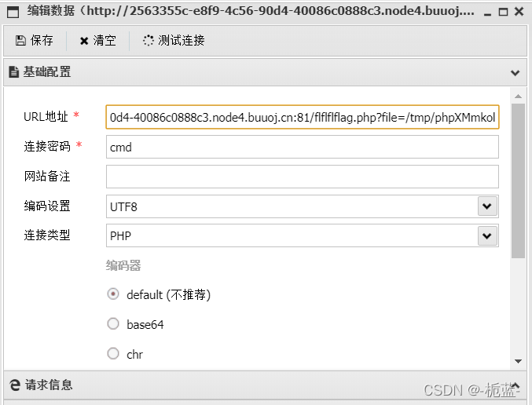532x405 pixels.
Task: Click the 基础配置 section header title
Action: (x=47, y=72)
